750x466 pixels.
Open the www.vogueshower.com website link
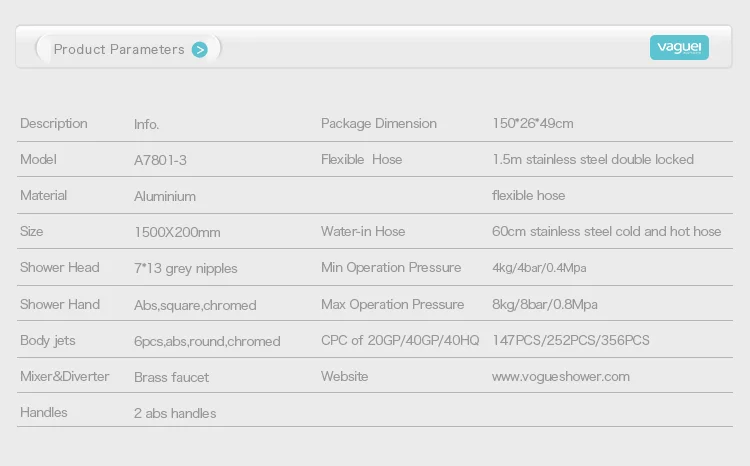tap(561, 377)
